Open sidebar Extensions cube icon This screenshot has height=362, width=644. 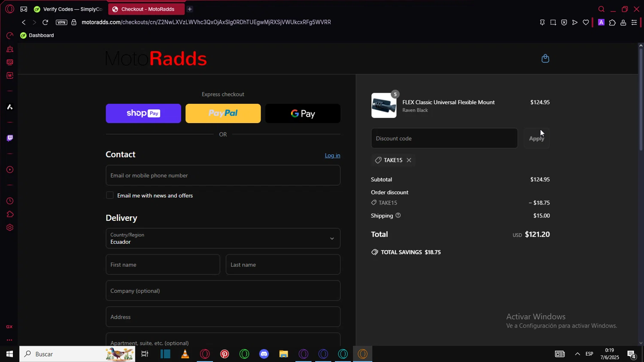[9, 214]
